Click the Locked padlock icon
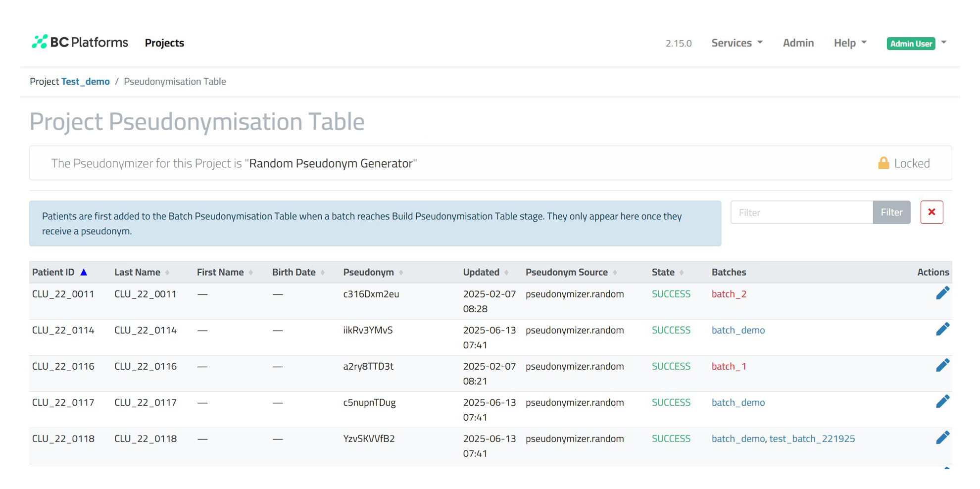This screenshot has width=980, height=489. [883, 163]
